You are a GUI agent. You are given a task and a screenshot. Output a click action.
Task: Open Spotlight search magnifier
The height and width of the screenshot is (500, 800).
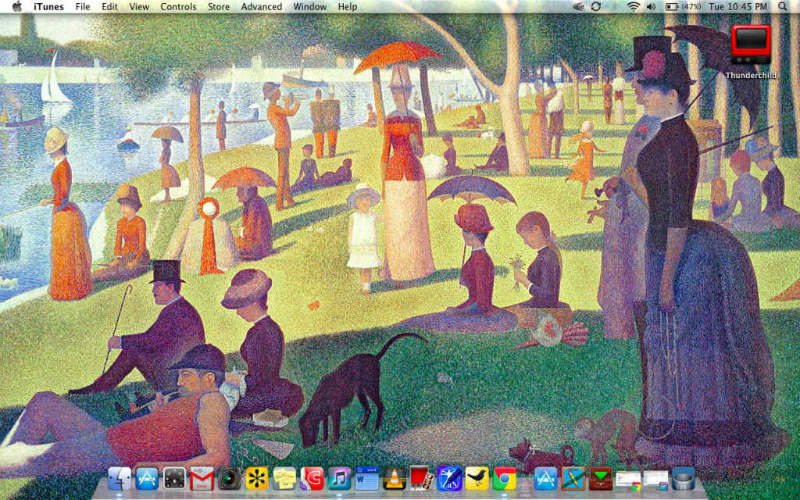[782, 7]
